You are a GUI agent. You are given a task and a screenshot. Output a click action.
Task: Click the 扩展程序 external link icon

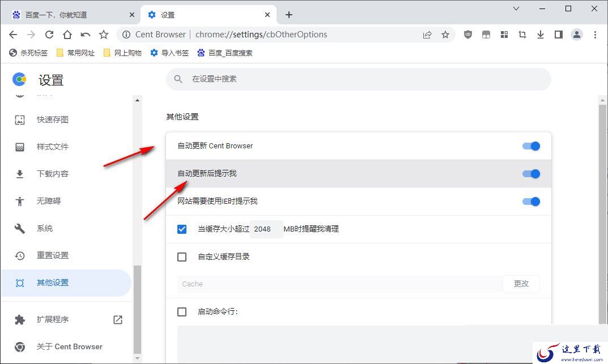tap(118, 319)
